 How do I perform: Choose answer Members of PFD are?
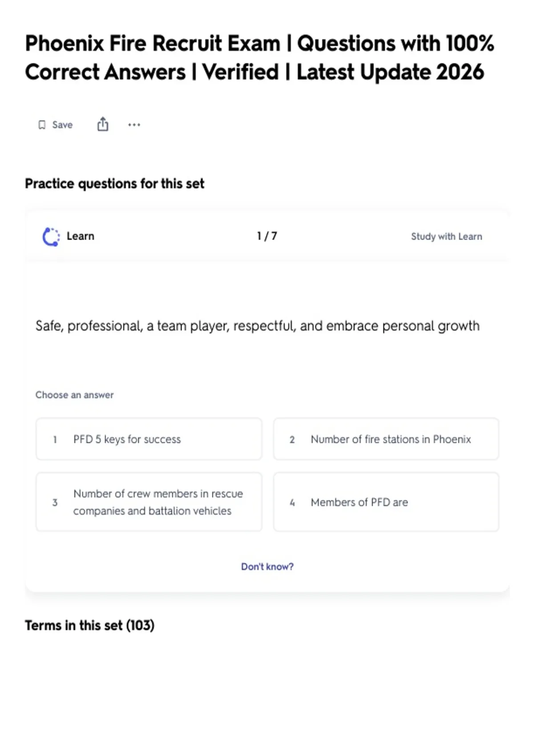[386, 502]
